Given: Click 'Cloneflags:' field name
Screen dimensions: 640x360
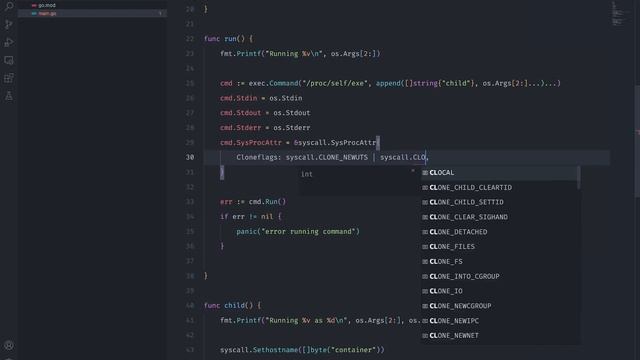Looking at the screenshot, I should click(259, 157).
